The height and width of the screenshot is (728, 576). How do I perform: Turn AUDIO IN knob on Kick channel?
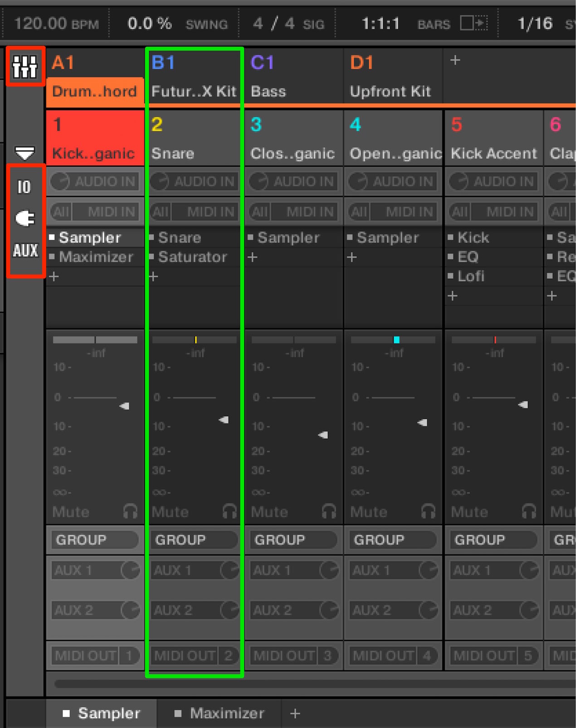tap(60, 181)
